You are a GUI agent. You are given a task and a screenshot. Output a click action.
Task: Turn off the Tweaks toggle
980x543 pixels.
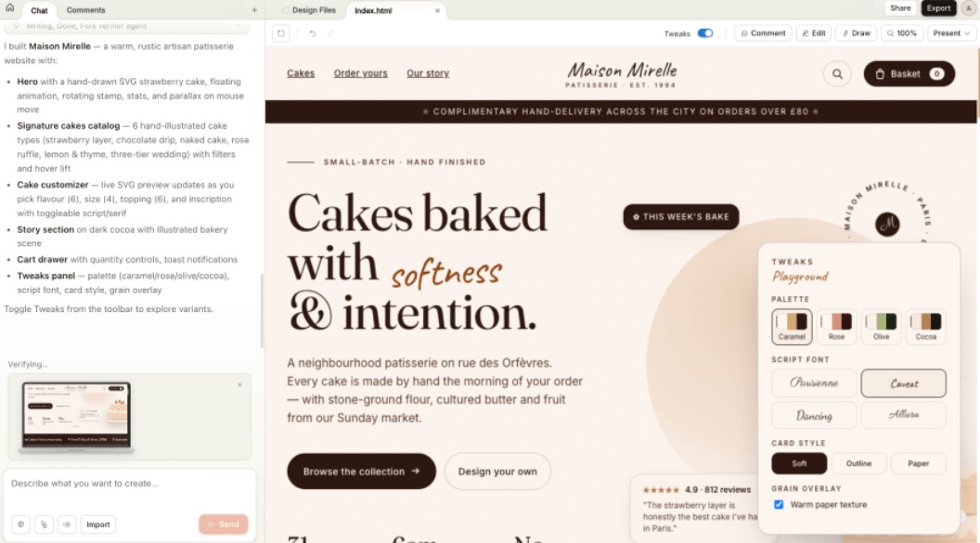(705, 33)
